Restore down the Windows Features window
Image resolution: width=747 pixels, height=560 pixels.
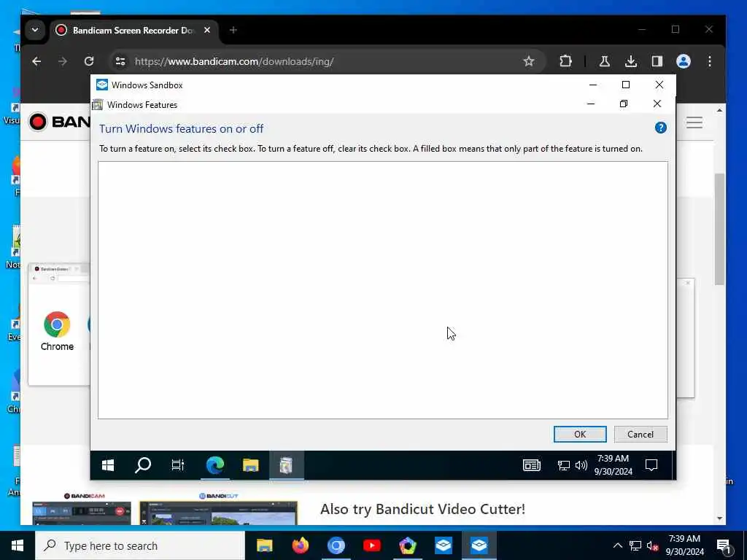pyautogui.click(x=624, y=104)
